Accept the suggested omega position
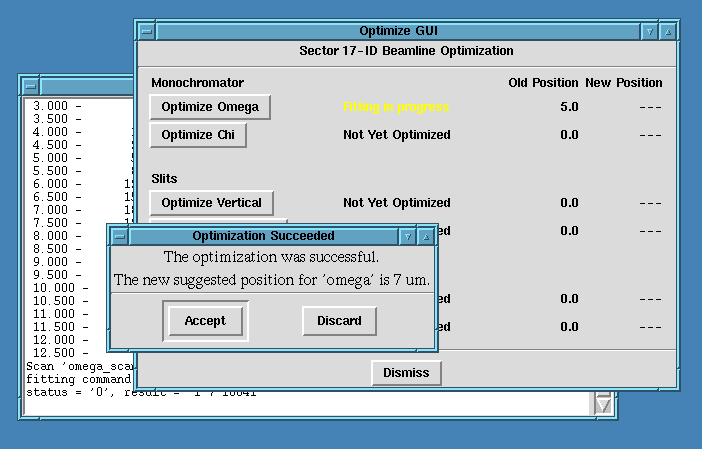The width and height of the screenshot is (702, 449). pyautogui.click(x=205, y=321)
